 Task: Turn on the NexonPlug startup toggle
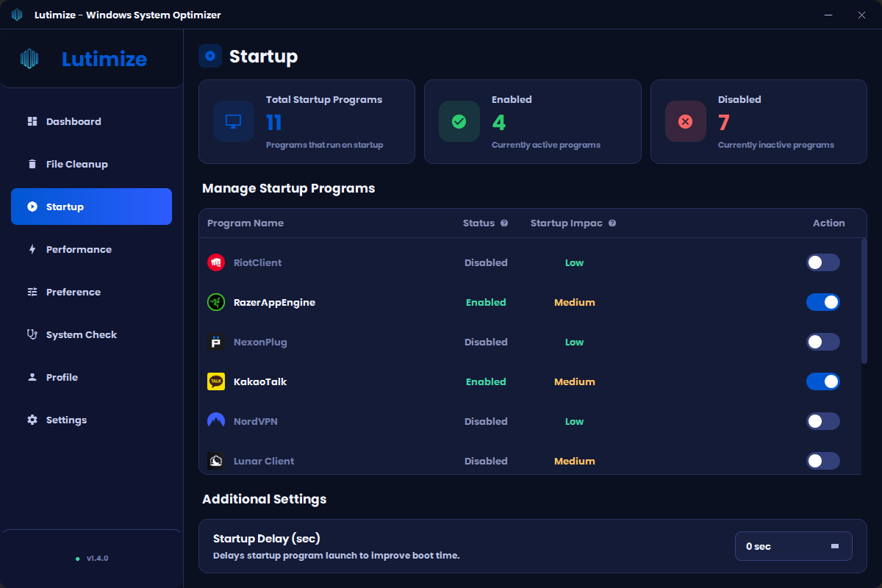pyautogui.click(x=823, y=342)
